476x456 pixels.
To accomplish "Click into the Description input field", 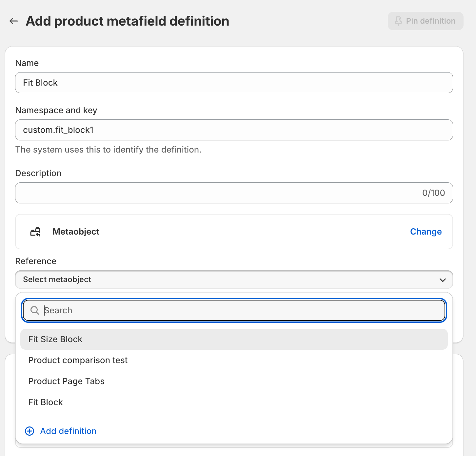I will tap(234, 193).
